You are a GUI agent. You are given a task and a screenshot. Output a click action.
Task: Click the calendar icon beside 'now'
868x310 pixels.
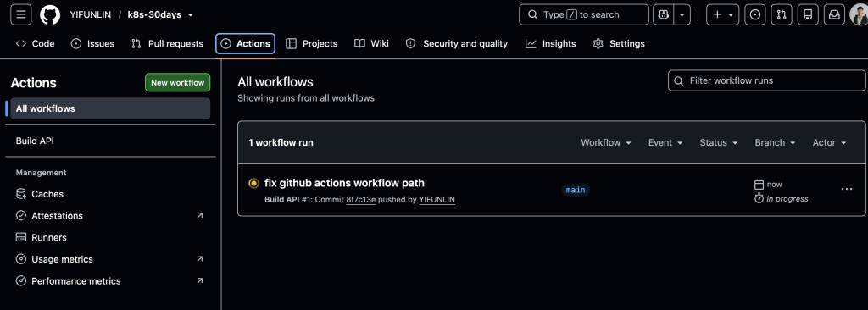pos(759,185)
